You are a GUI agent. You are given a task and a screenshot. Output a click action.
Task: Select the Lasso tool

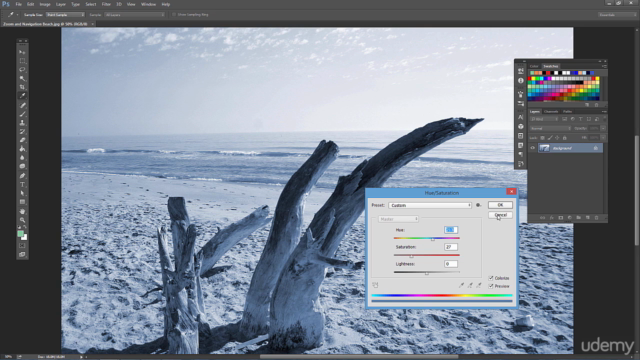tap(22, 70)
